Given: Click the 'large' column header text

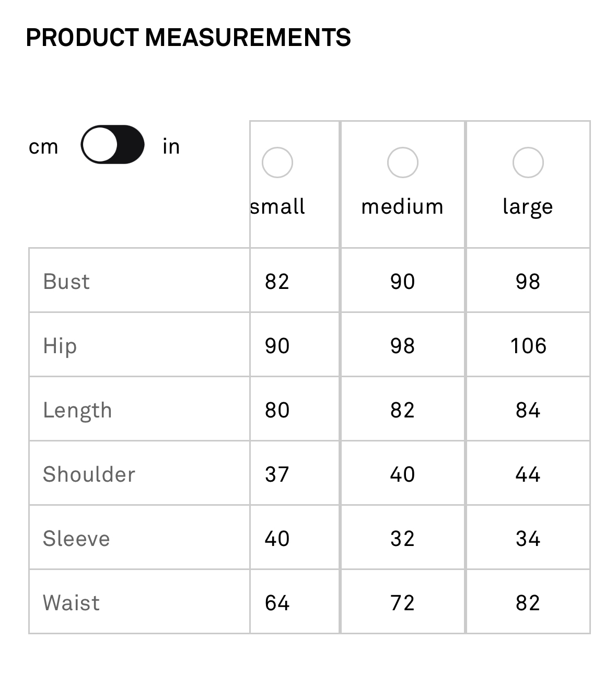Looking at the screenshot, I should point(528,207).
